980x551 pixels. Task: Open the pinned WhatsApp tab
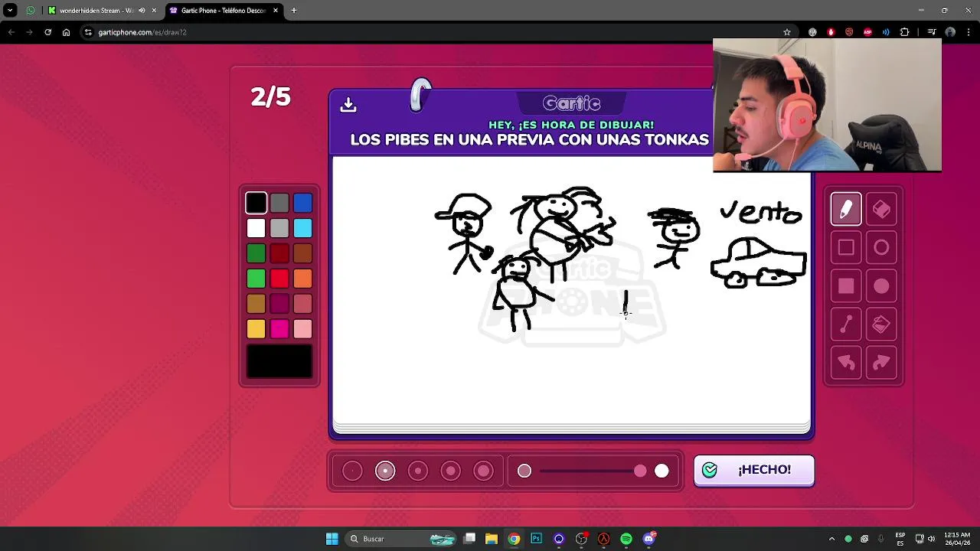click(31, 11)
